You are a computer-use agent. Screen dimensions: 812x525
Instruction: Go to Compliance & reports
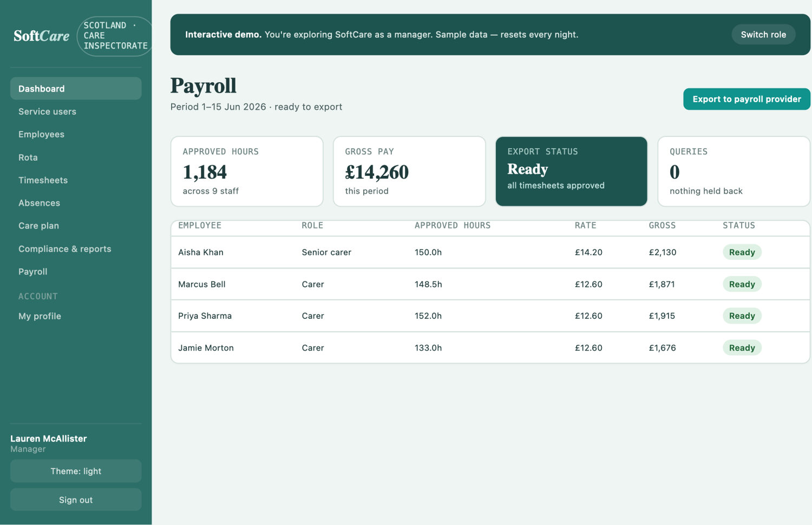pyautogui.click(x=76, y=249)
